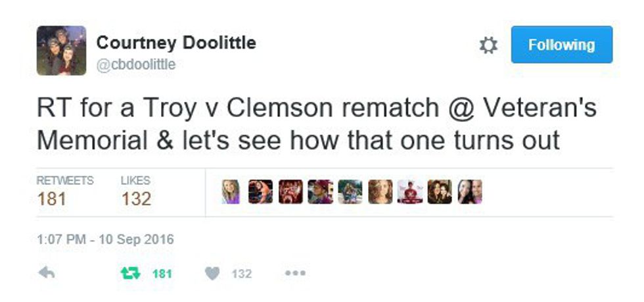Open Courtney Doolittle's profile name link
The height and width of the screenshot is (302, 644).
176,43
